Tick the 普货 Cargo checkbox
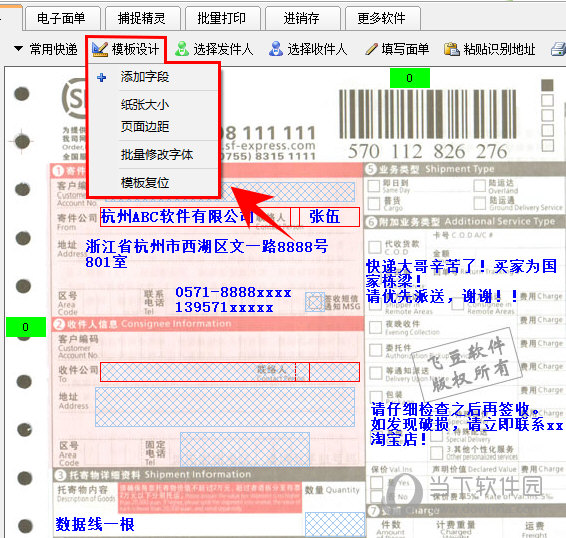 374,204
